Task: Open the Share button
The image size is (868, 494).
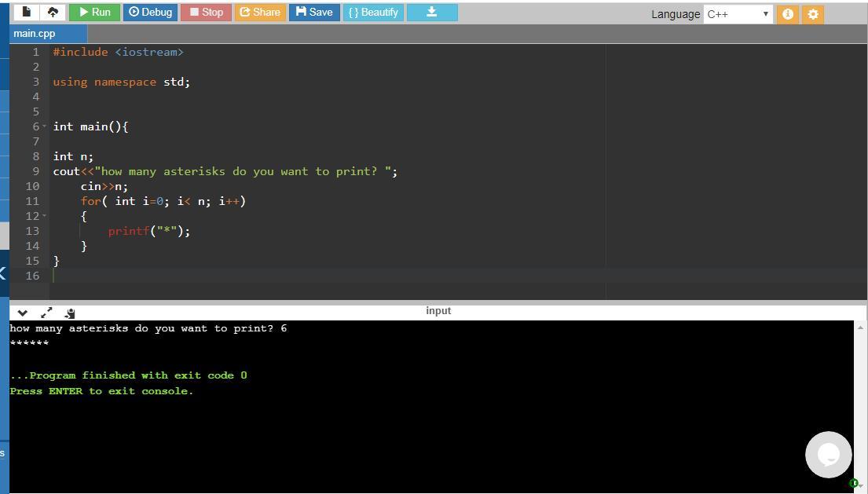Action: pos(260,12)
